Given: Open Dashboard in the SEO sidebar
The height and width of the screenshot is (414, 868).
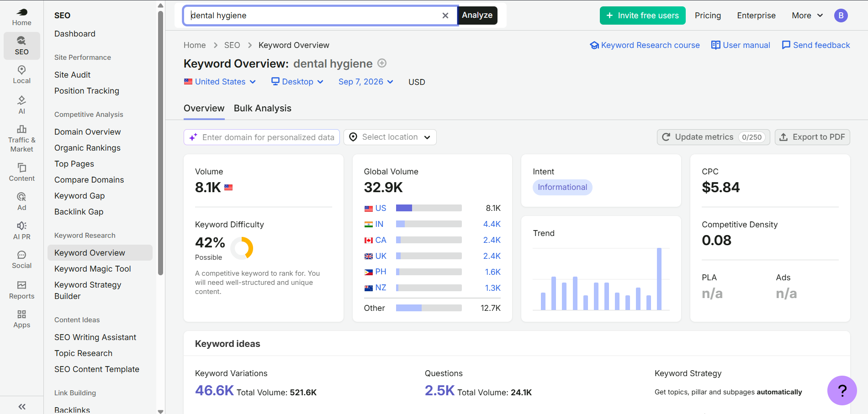Looking at the screenshot, I should coord(75,34).
